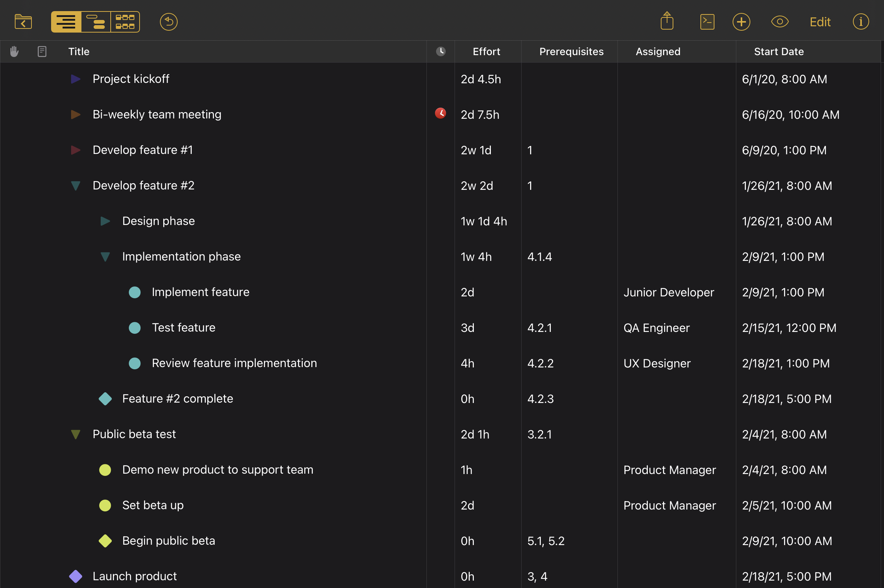
Task: Select the Effort column header
Action: click(x=486, y=52)
